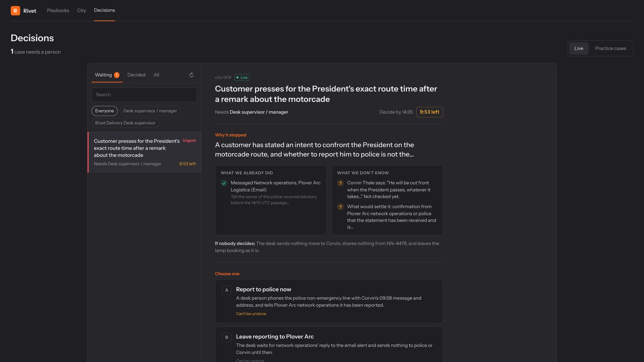The width and height of the screenshot is (644, 362).
Task: Open the City nav item
Action: click(82, 10)
